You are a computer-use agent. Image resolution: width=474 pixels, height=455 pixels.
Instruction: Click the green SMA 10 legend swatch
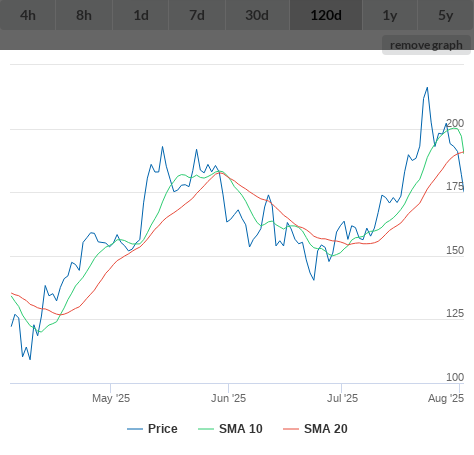pos(206,429)
